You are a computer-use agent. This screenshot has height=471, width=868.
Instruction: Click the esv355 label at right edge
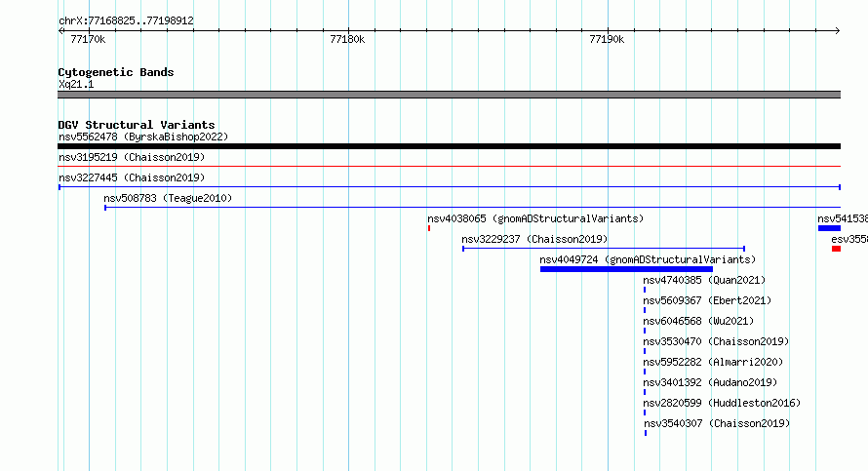pos(849,239)
